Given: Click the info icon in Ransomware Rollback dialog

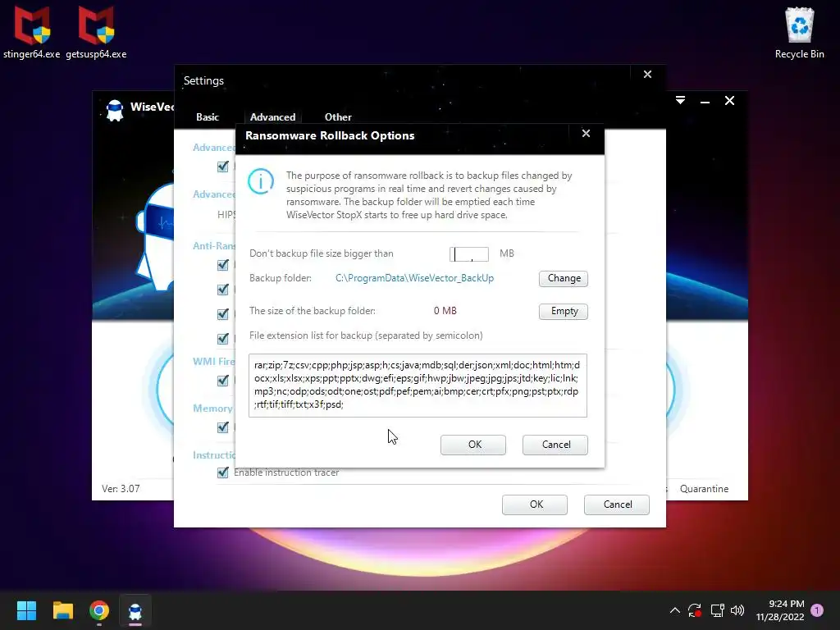Looking at the screenshot, I should tap(261, 181).
